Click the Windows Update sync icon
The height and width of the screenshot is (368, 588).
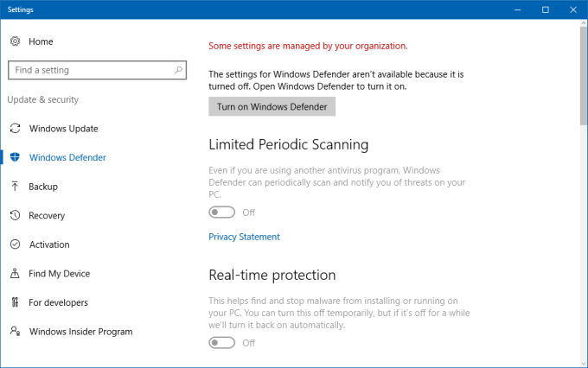click(x=15, y=129)
